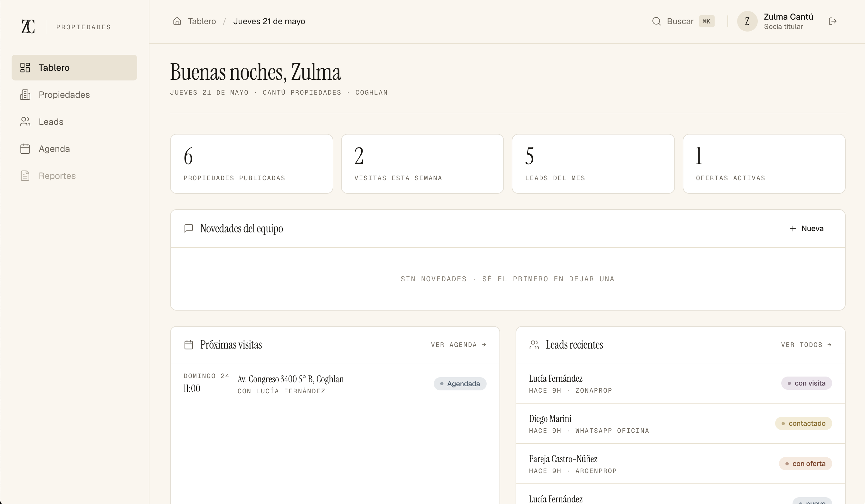Add a new team update with Nueva
The image size is (865, 504).
tap(806, 229)
